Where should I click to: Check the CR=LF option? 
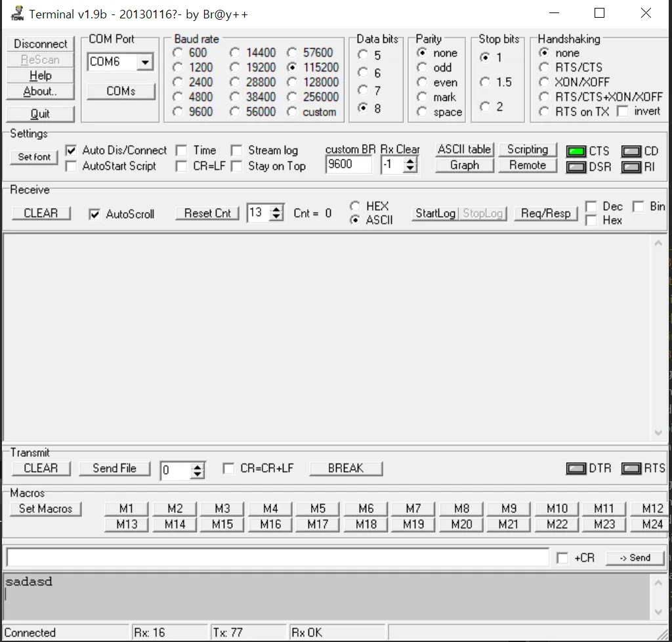pyautogui.click(x=181, y=166)
